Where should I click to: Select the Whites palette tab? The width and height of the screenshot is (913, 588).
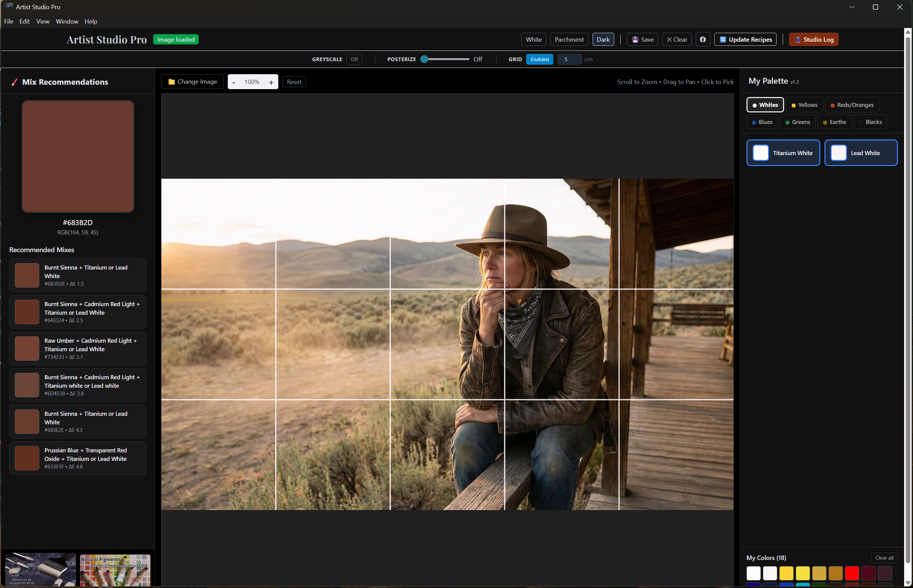click(765, 105)
